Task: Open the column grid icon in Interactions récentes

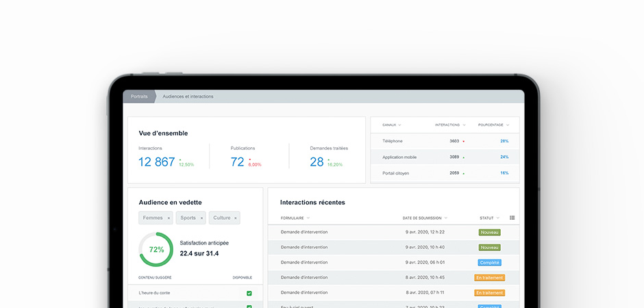Action: [512, 218]
